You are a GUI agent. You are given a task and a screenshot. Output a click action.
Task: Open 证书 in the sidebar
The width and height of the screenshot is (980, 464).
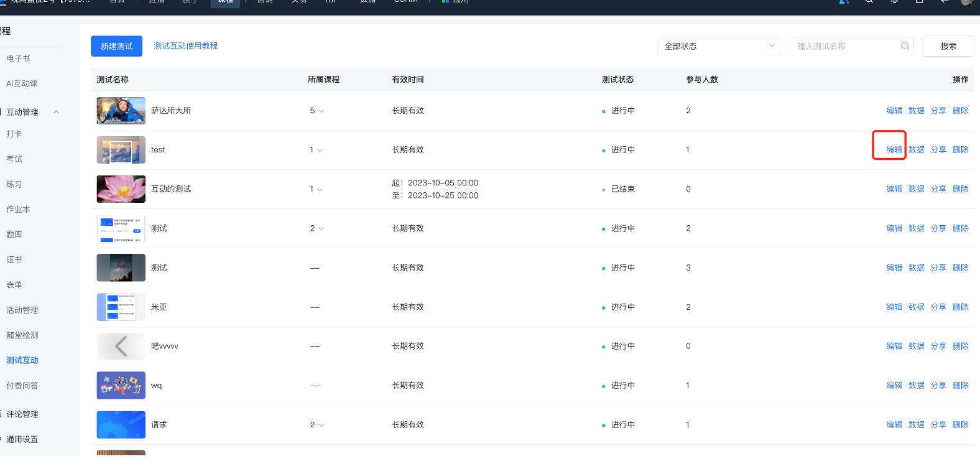coord(14,260)
